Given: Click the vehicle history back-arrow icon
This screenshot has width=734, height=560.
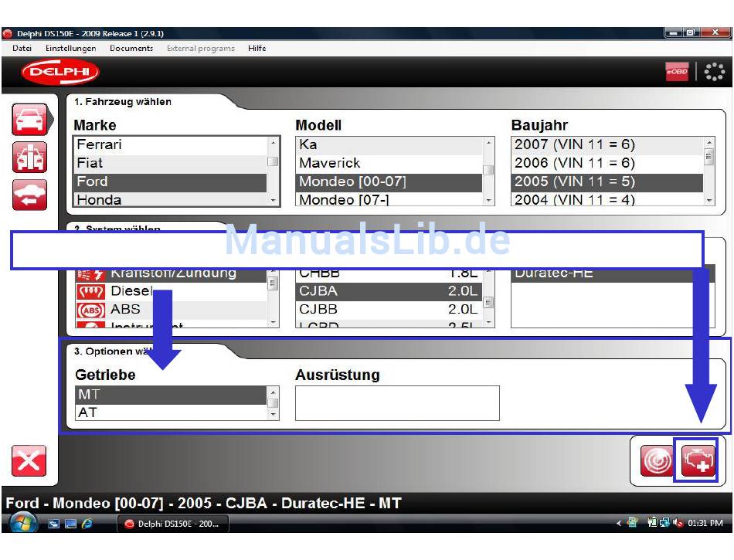Looking at the screenshot, I should [29, 195].
